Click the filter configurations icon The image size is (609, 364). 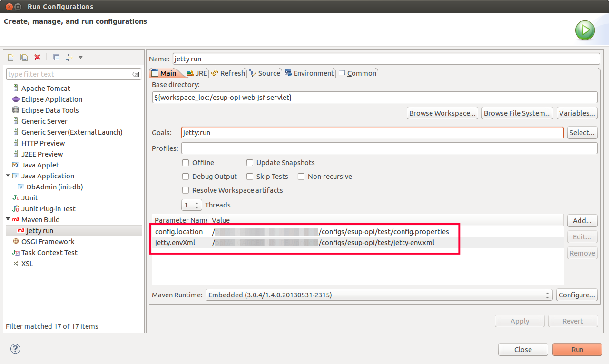pos(69,58)
